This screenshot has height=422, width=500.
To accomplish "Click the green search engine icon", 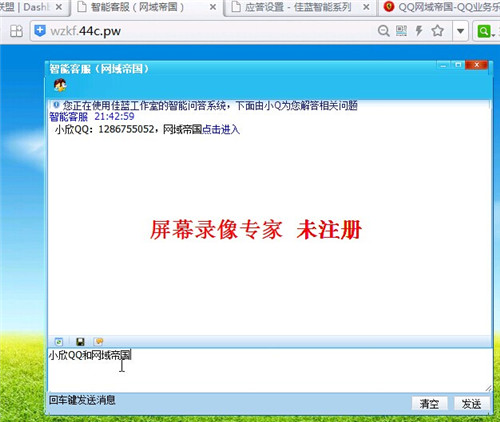I will pos(483,31).
